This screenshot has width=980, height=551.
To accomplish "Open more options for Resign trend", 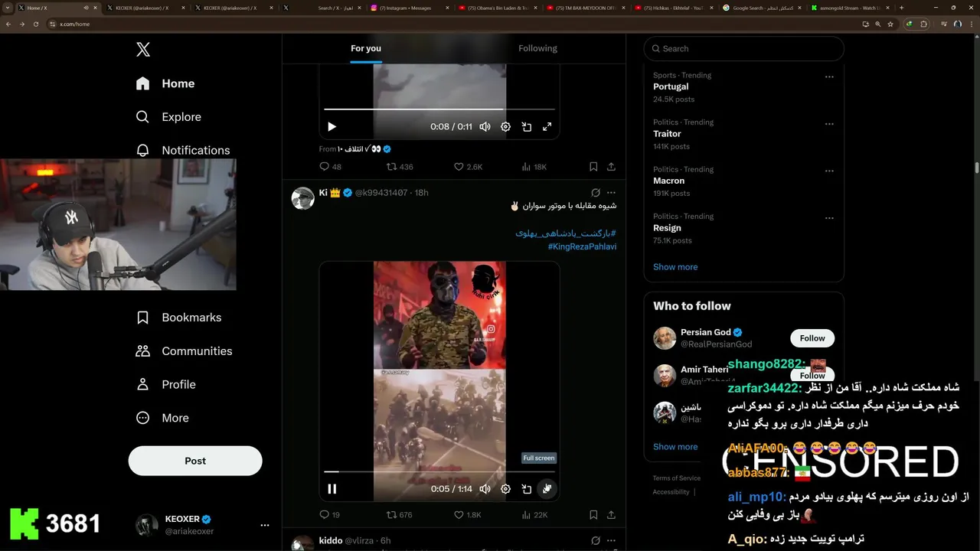I will click(829, 218).
